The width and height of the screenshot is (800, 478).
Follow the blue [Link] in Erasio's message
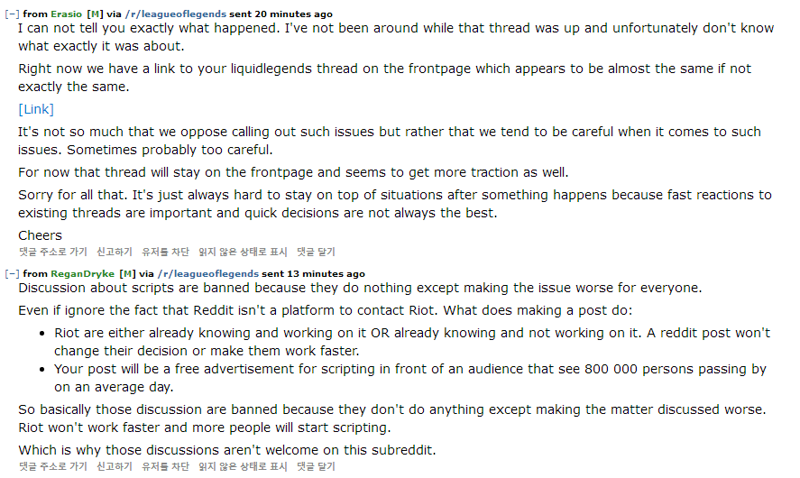(x=36, y=109)
